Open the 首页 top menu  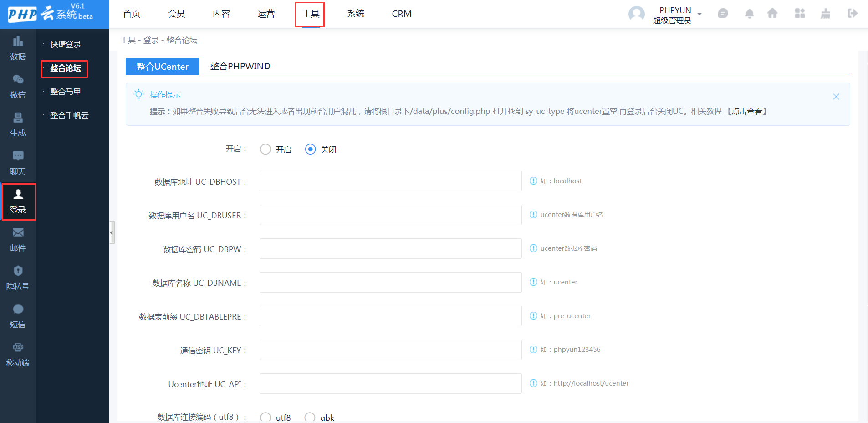point(132,14)
